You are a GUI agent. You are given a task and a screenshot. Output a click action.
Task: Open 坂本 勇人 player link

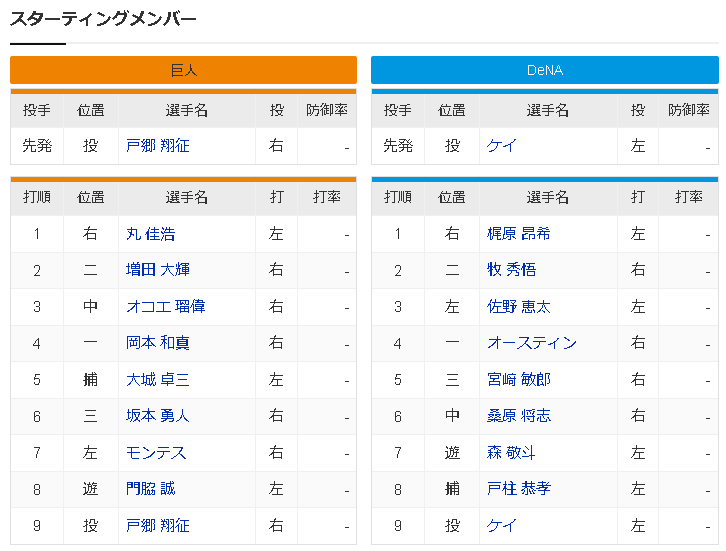point(157,416)
